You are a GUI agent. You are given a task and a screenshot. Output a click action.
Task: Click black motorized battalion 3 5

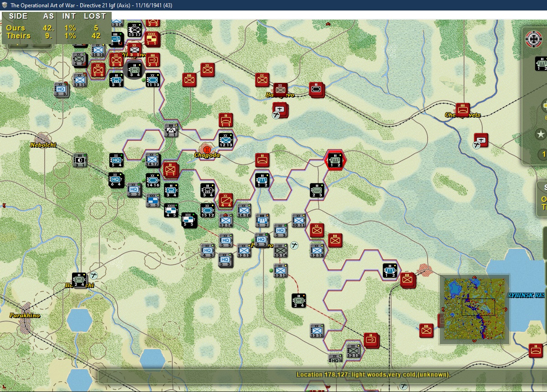point(116,80)
